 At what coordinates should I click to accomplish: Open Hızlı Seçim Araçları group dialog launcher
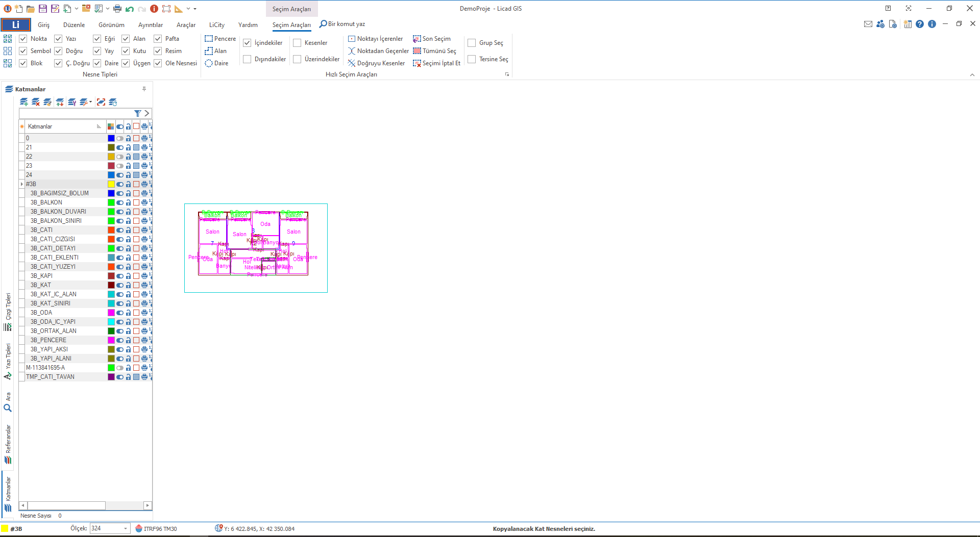507,74
